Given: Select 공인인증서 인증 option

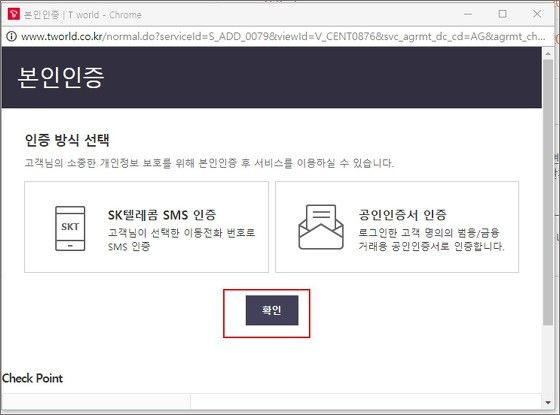Looking at the screenshot, I should point(397,227).
